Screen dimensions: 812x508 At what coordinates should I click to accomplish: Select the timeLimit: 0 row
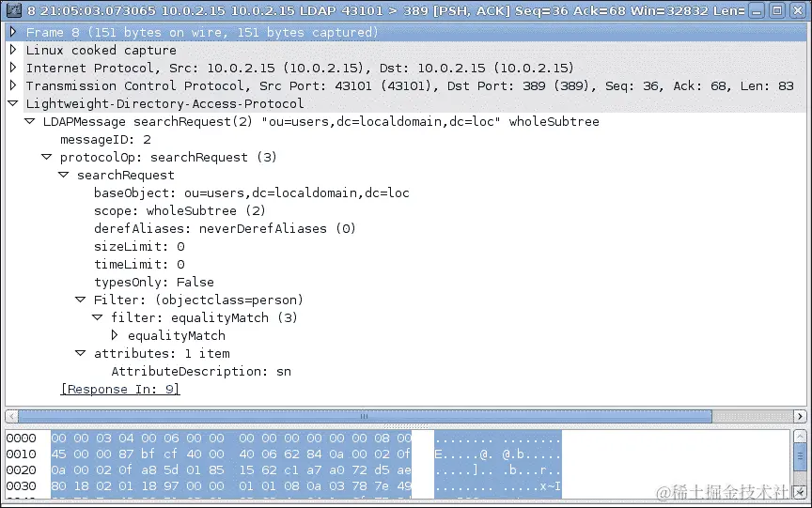click(139, 265)
